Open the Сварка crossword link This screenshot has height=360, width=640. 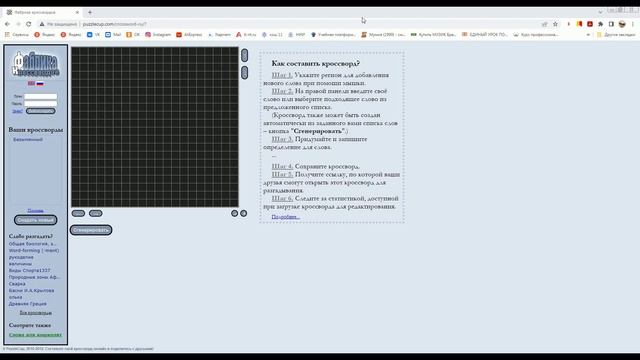point(17,284)
